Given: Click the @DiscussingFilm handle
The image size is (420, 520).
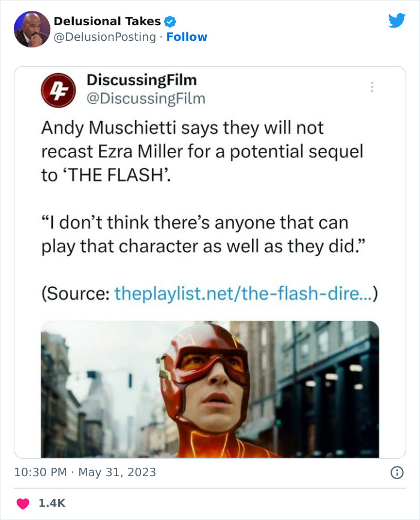Looking at the screenshot, I should coord(146,98).
